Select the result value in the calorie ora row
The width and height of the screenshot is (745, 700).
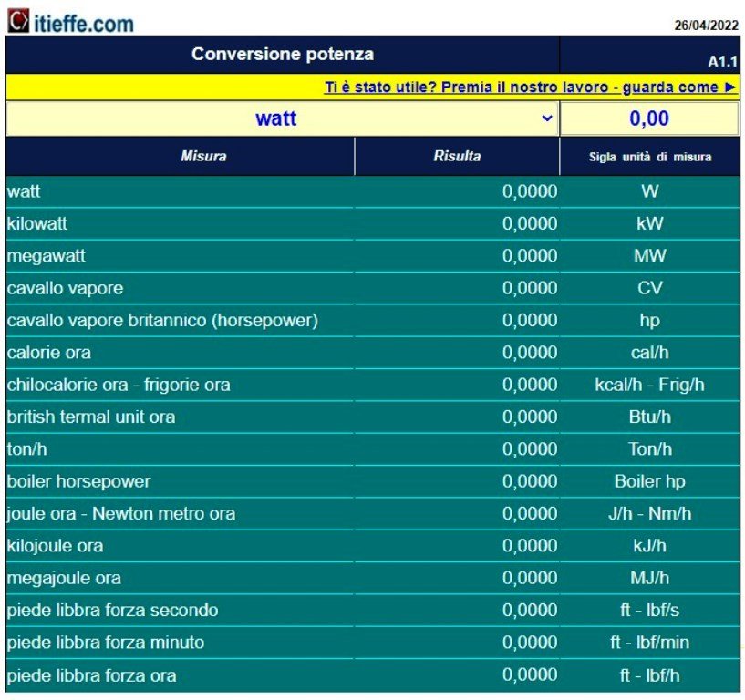[530, 353]
